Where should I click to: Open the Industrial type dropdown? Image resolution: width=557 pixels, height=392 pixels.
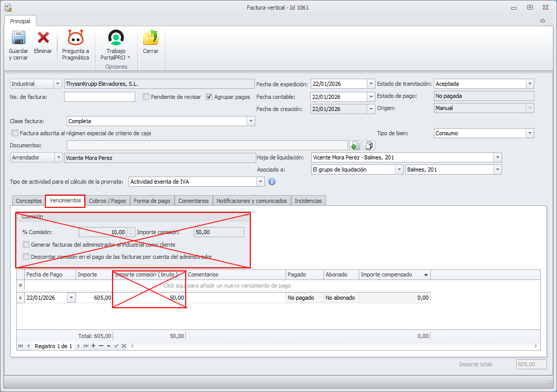point(58,84)
